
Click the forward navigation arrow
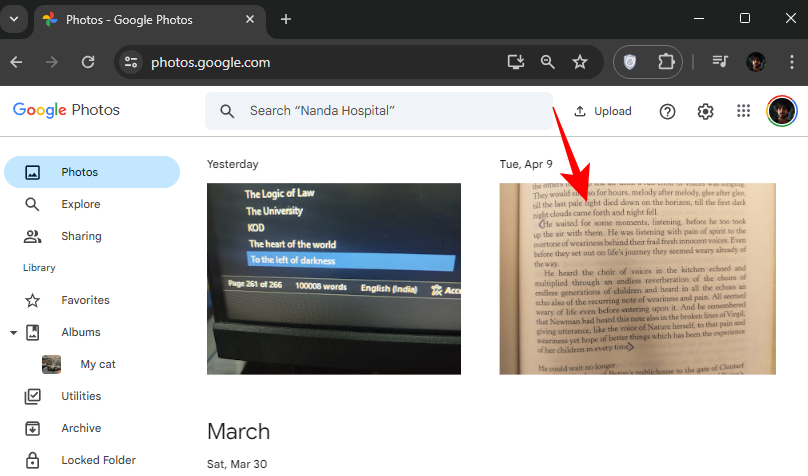coord(52,62)
